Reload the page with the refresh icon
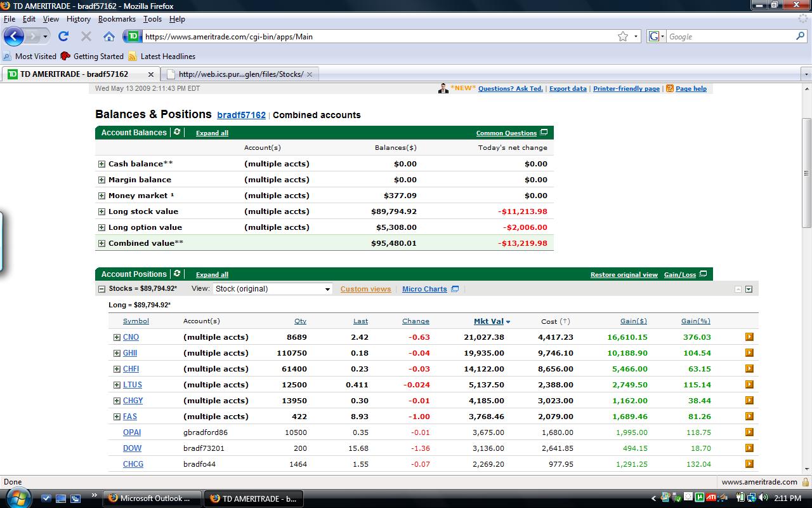The width and height of the screenshot is (812, 508). [63, 36]
